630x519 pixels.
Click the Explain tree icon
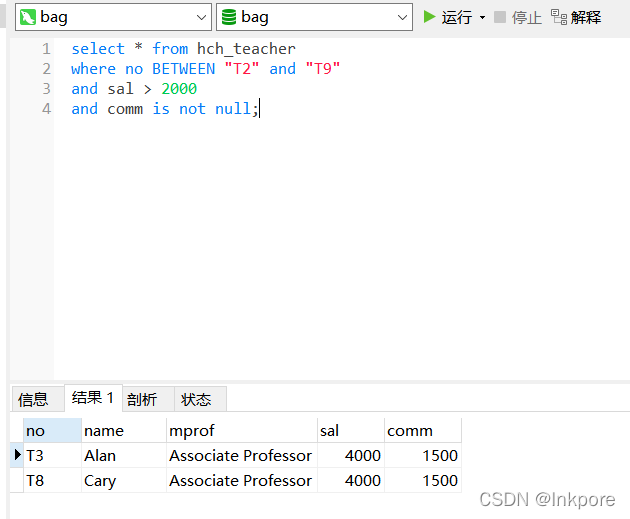(558, 17)
